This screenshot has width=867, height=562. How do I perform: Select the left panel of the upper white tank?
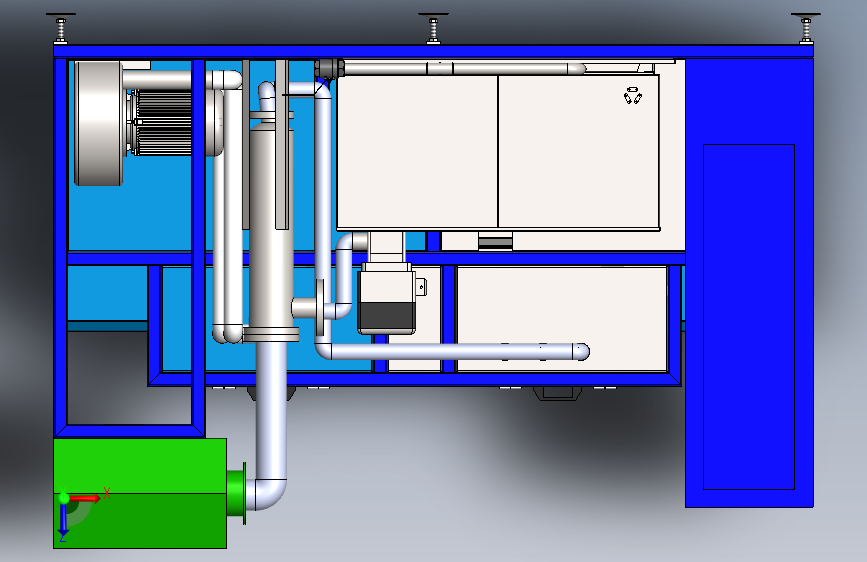tap(417, 151)
